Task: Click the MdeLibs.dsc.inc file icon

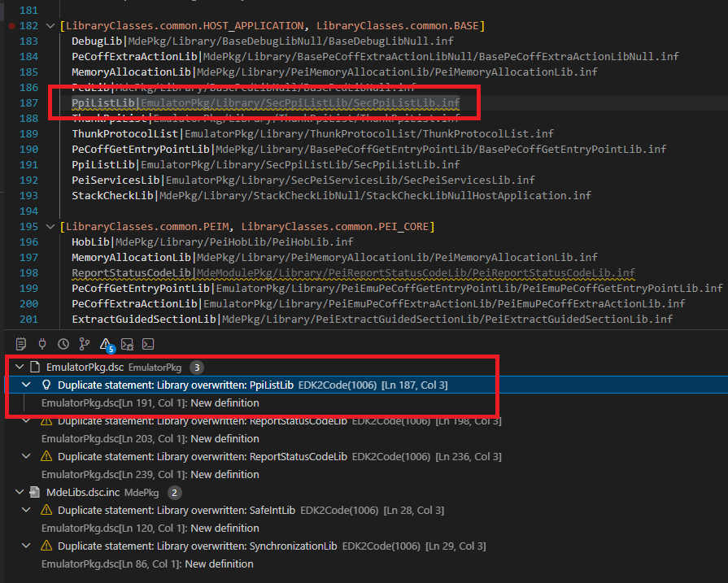Action: coord(35,492)
